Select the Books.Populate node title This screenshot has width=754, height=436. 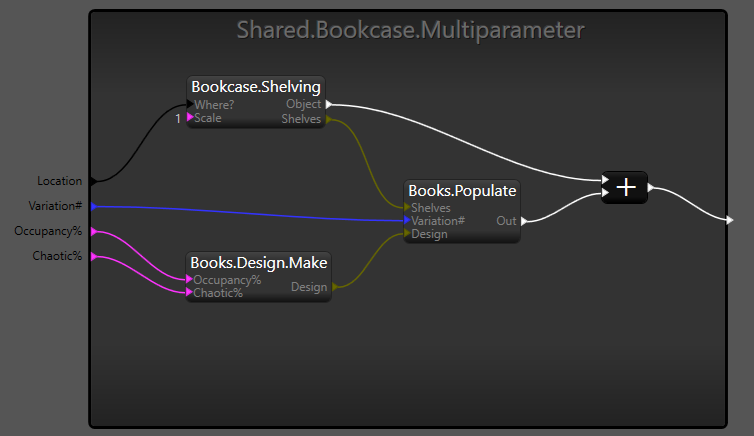tap(462, 190)
